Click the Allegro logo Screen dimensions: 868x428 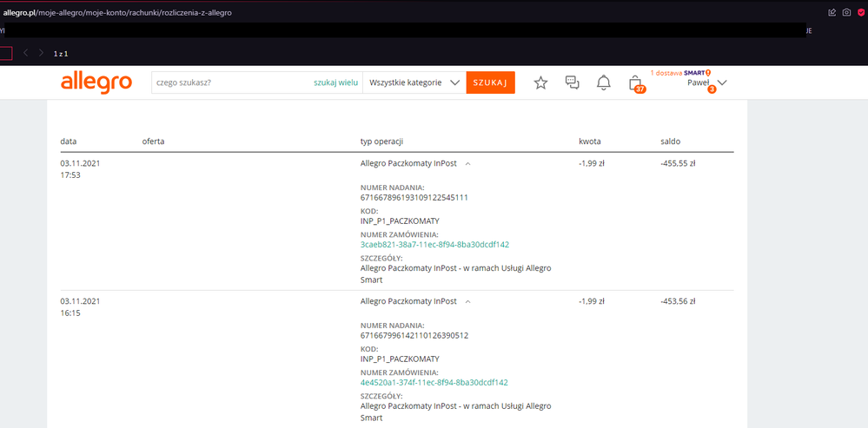click(96, 83)
